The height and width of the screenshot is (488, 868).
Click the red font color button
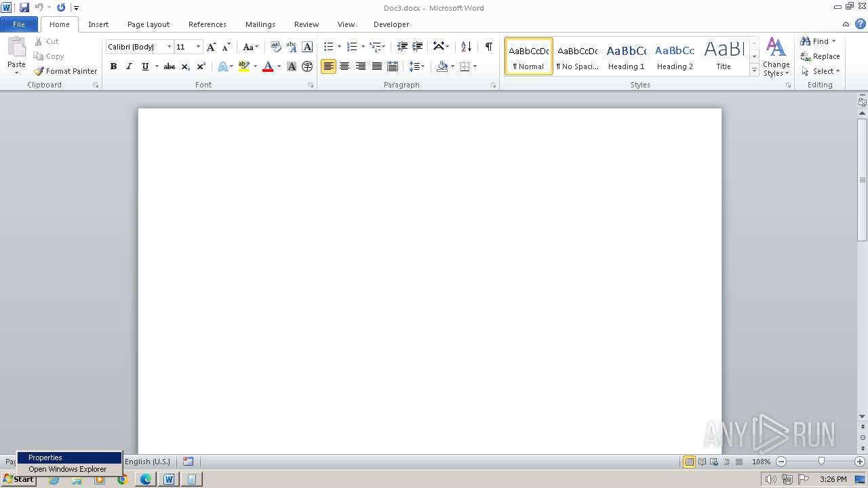pos(268,66)
